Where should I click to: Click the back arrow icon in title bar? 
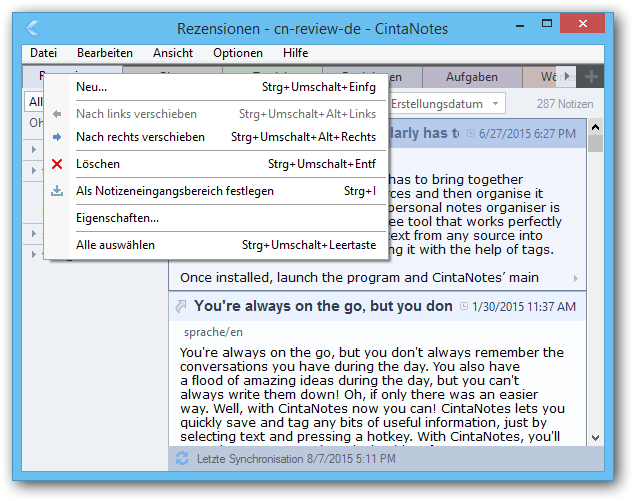coord(32,28)
